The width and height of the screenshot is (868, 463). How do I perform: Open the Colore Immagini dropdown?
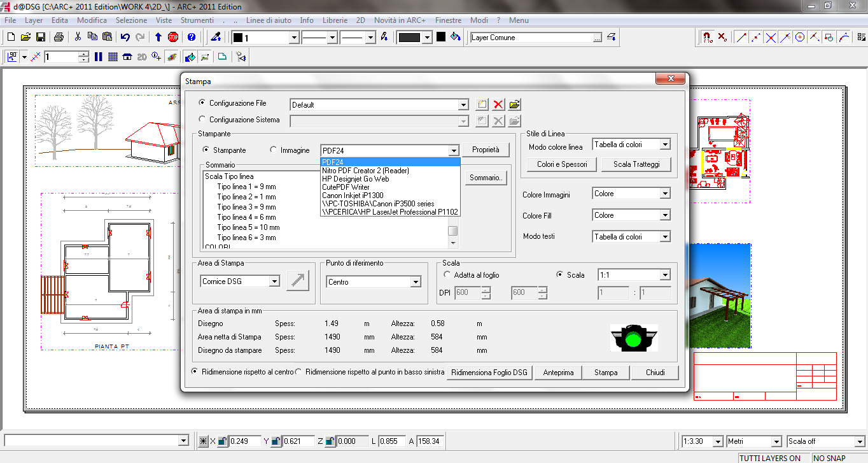pos(665,193)
